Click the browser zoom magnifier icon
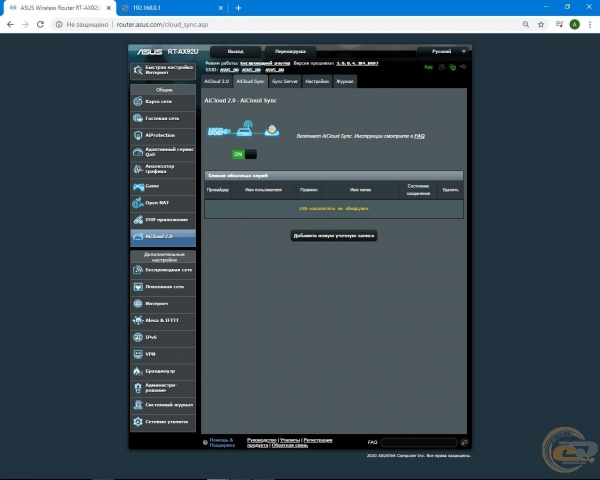Viewport: 600px width, 480px height. 526,24
